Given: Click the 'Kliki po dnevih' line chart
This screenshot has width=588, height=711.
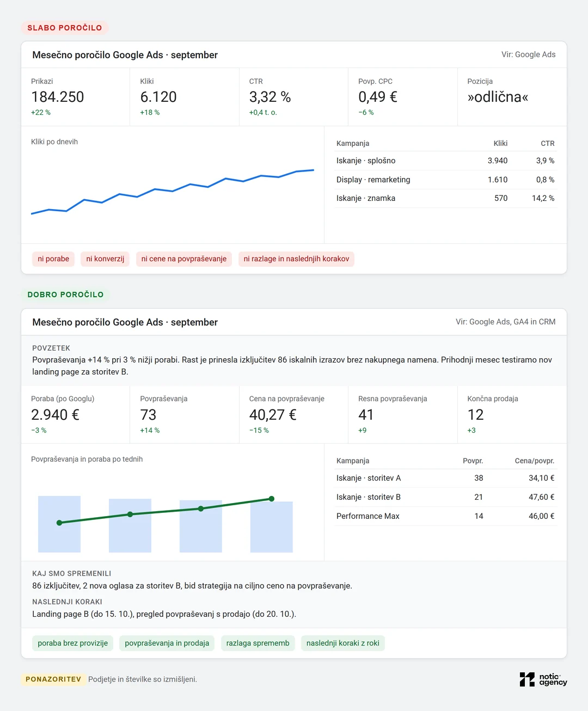Looking at the screenshot, I should [x=173, y=192].
